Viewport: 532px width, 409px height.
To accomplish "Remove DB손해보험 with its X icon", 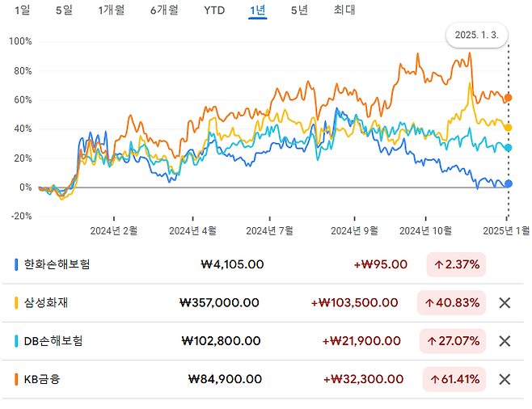I will (x=505, y=341).
